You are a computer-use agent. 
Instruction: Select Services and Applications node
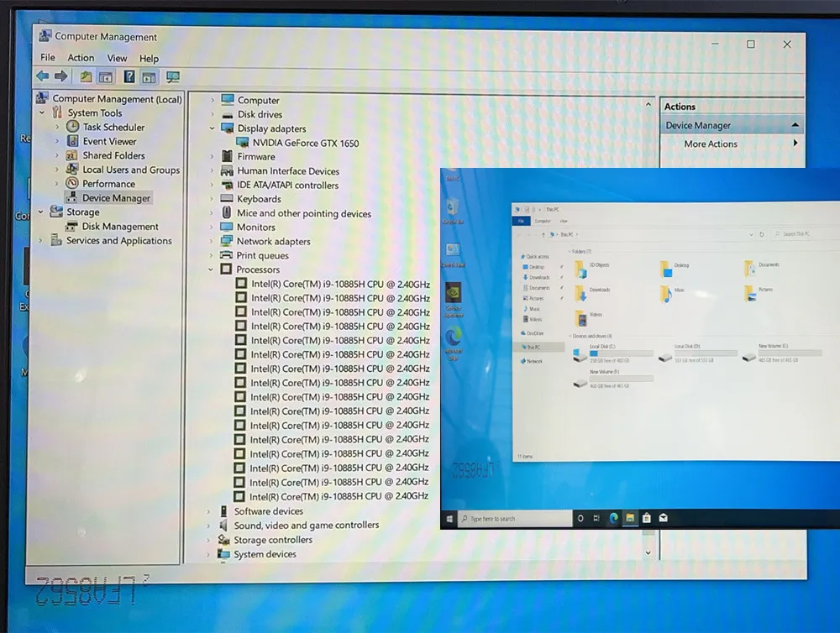119,240
